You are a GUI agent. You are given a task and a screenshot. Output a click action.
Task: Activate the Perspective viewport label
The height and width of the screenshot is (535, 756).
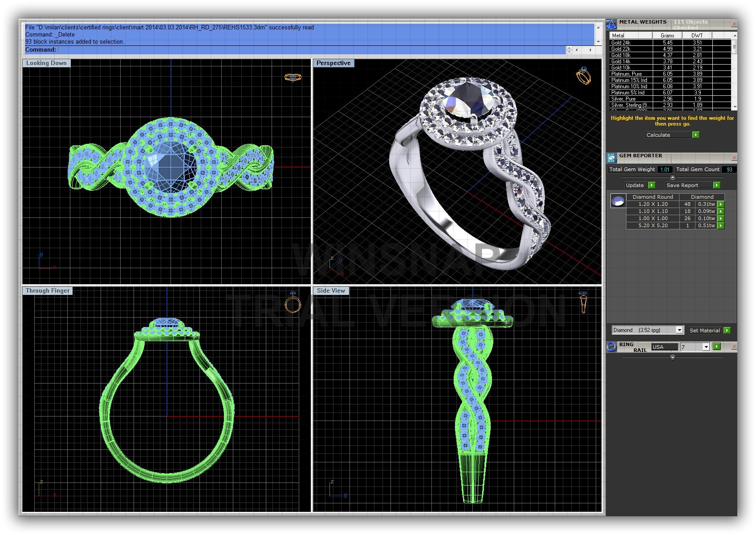pyautogui.click(x=333, y=63)
